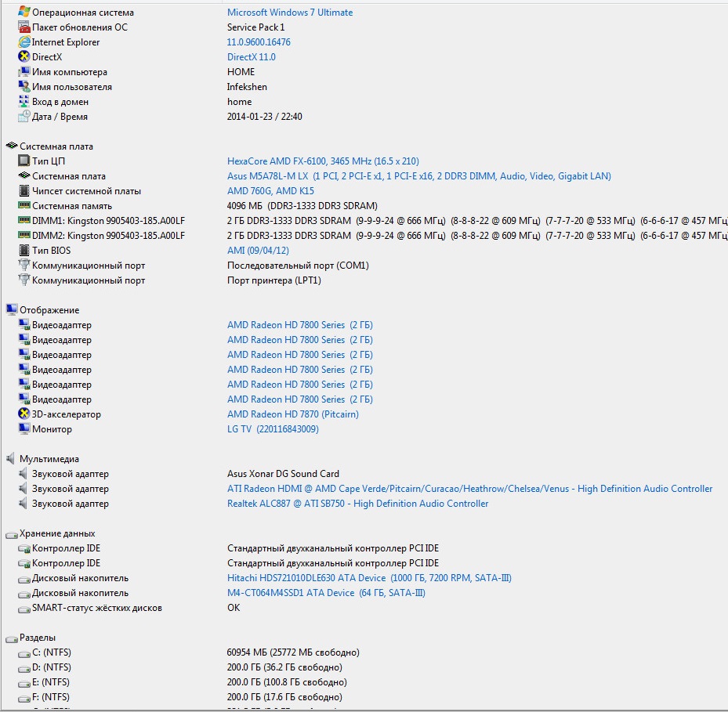The height and width of the screenshot is (712, 728).
Task: Click the icon left of the top DirectX label
Action: (x=24, y=56)
